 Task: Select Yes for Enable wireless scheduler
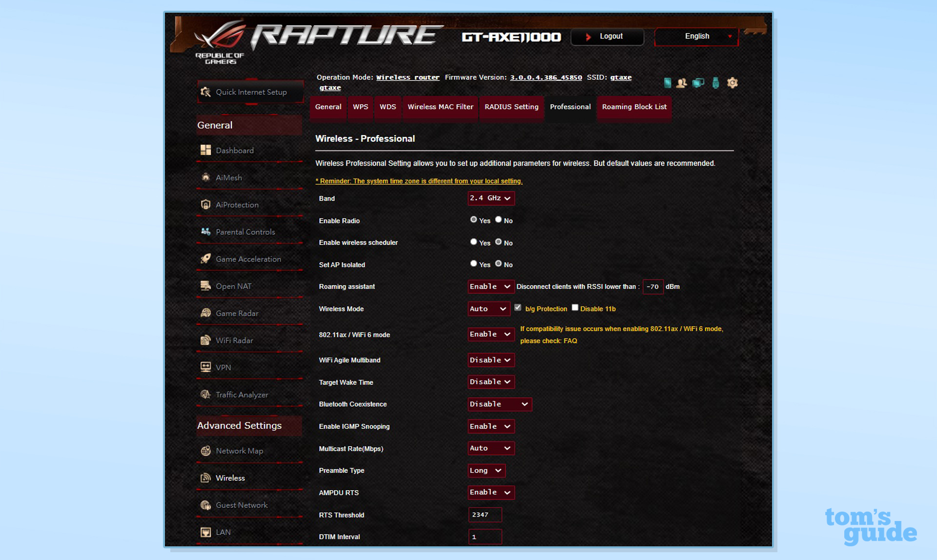pyautogui.click(x=473, y=241)
